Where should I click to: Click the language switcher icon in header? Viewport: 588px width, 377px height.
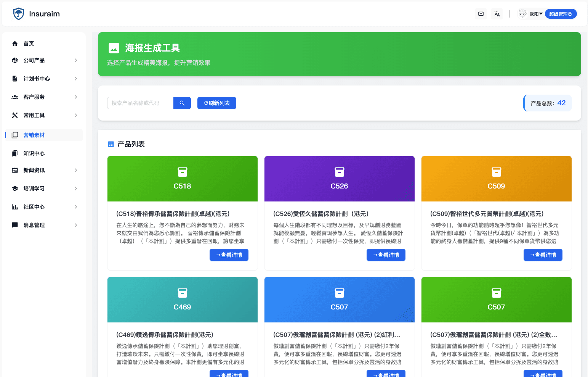[x=497, y=13]
